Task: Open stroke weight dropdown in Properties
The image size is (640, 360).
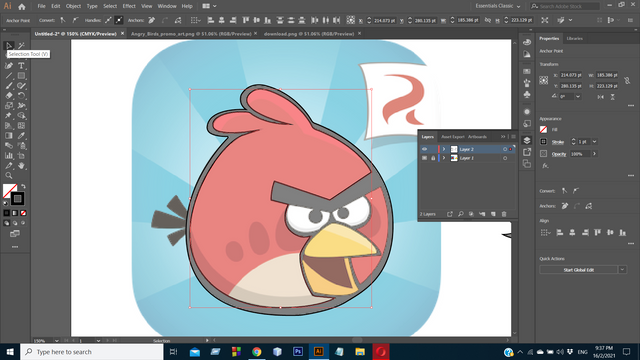Action: click(595, 142)
